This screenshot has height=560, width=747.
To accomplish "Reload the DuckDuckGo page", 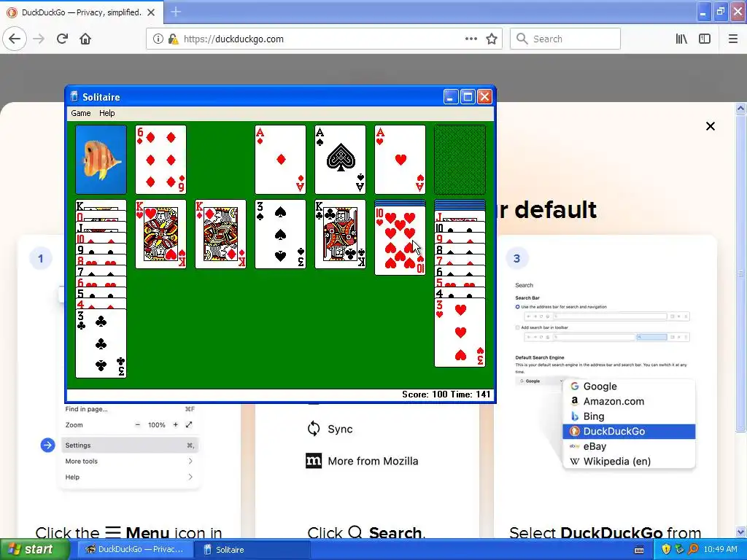I will tap(63, 39).
